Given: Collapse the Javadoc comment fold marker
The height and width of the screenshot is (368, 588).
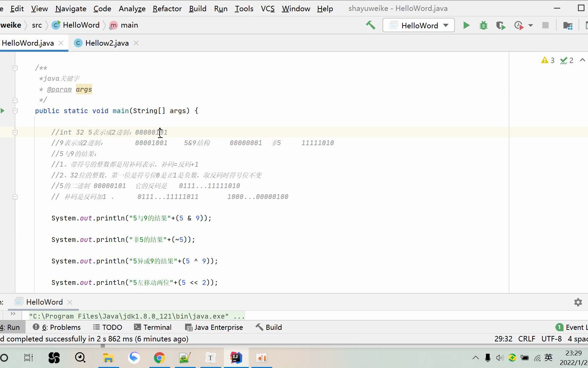Looking at the screenshot, I should [x=15, y=68].
